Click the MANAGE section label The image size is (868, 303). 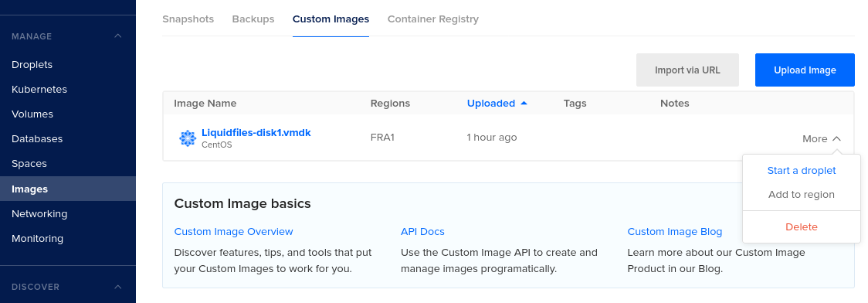tap(32, 36)
